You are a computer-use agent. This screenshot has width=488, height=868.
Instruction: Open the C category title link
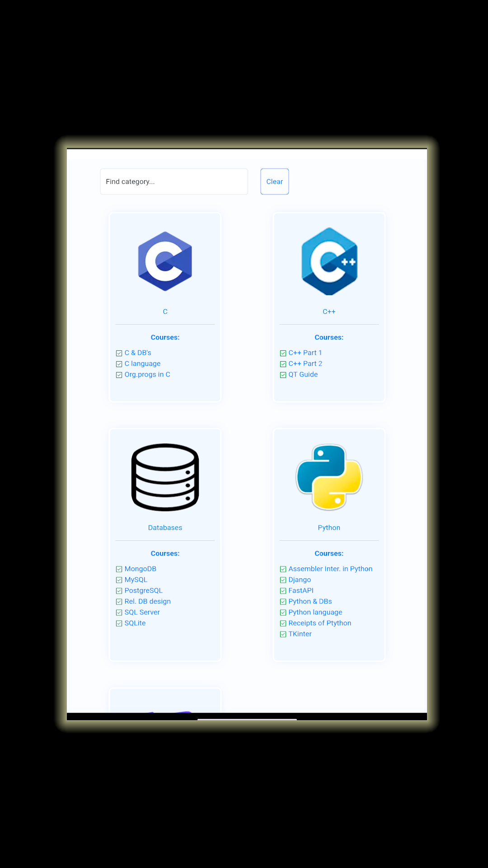pyautogui.click(x=165, y=311)
